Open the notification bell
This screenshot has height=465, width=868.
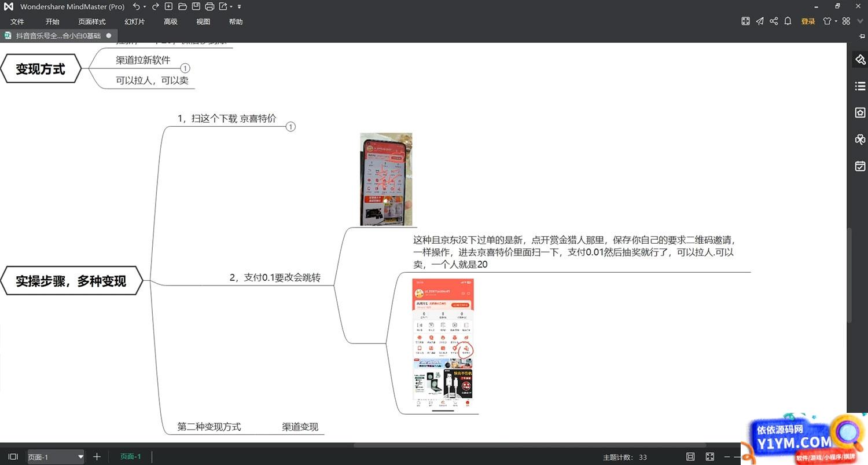[788, 21]
